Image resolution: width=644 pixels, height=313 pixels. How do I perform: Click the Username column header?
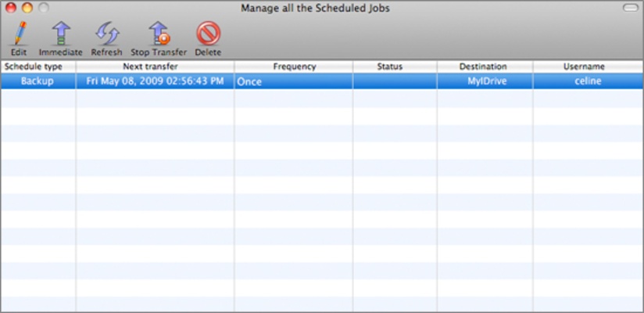589,67
